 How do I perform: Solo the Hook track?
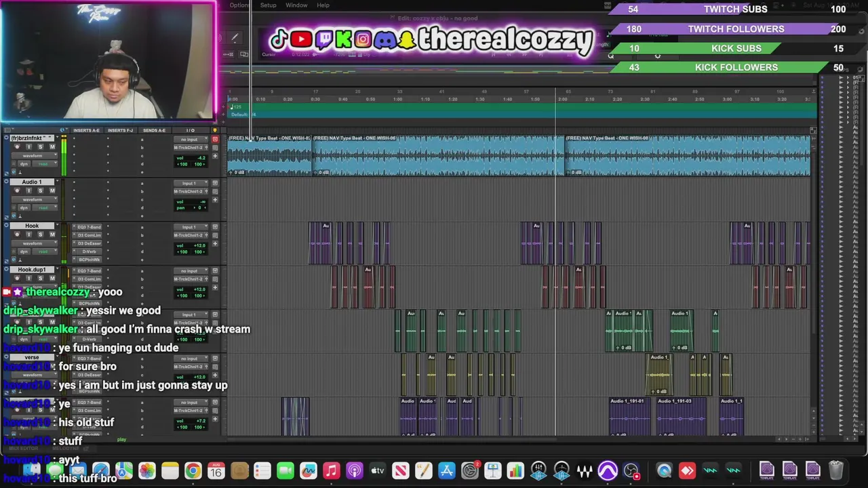pyautogui.click(x=40, y=235)
